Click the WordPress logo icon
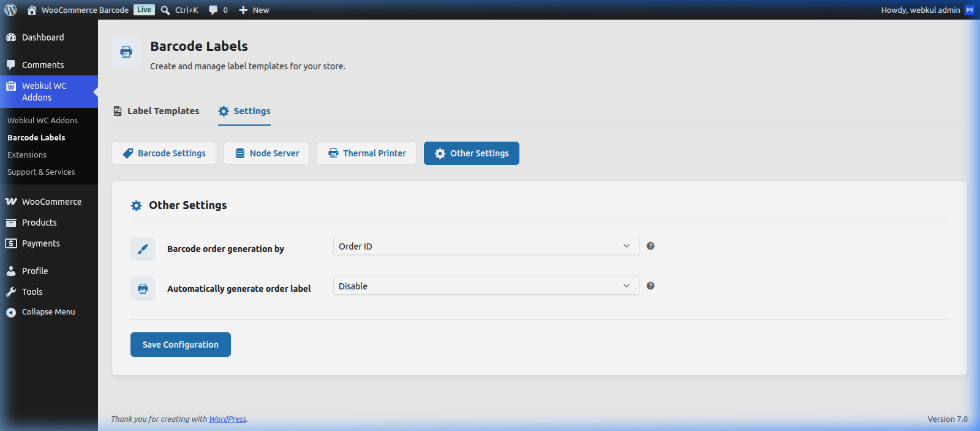980x431 pixels. click(x=10, y=10)
